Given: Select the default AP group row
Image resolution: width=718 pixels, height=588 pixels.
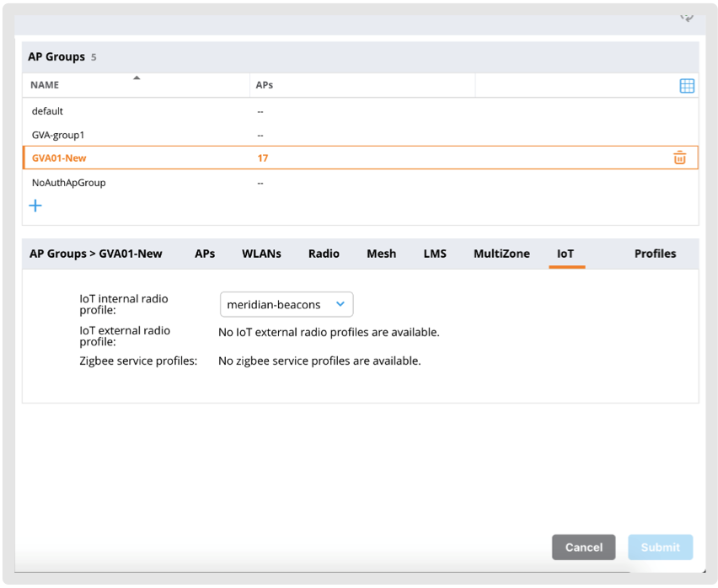Looking at the screenshot, I should [x=48, y=111].
